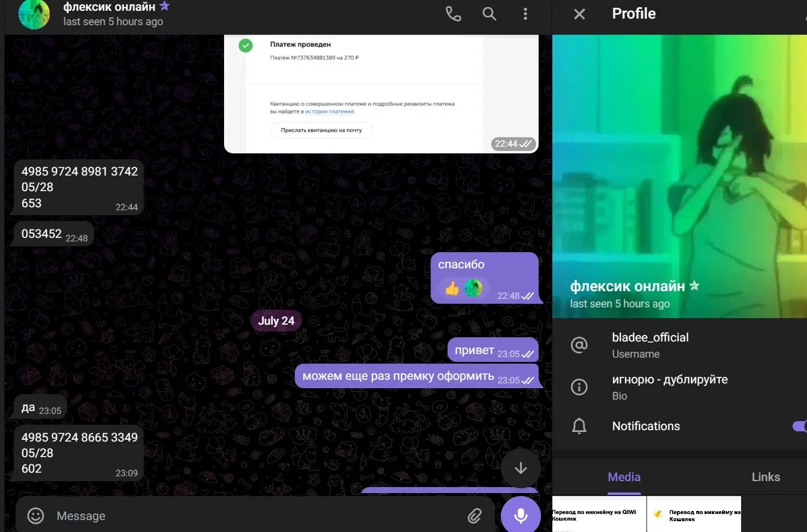
Task: Click the profile name 'флексик онлайн' over photo
Action: click(x=628, y=286)
